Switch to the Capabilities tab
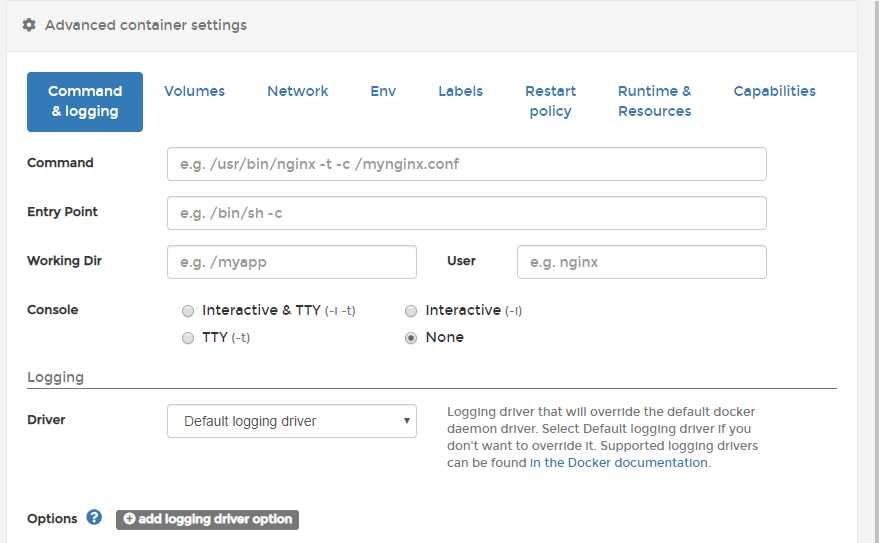The width and height of the screenshot is (879, 543). click(x=774, y=91)
